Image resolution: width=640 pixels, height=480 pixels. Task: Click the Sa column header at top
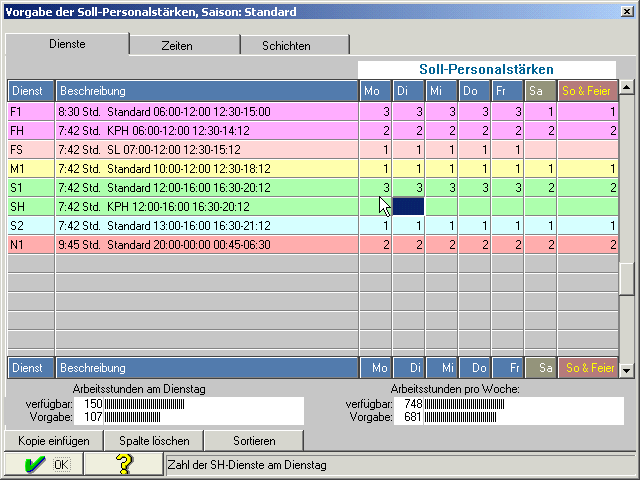click(540, 91)
